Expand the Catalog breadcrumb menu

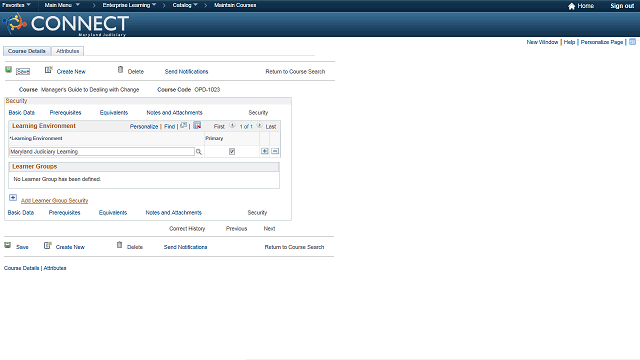point(185,5)
